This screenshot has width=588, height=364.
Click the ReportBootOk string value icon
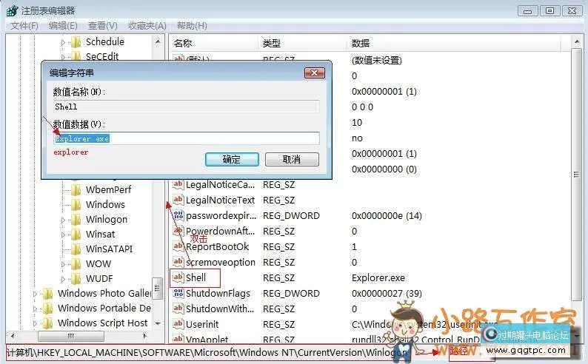[x=178, y=246]
